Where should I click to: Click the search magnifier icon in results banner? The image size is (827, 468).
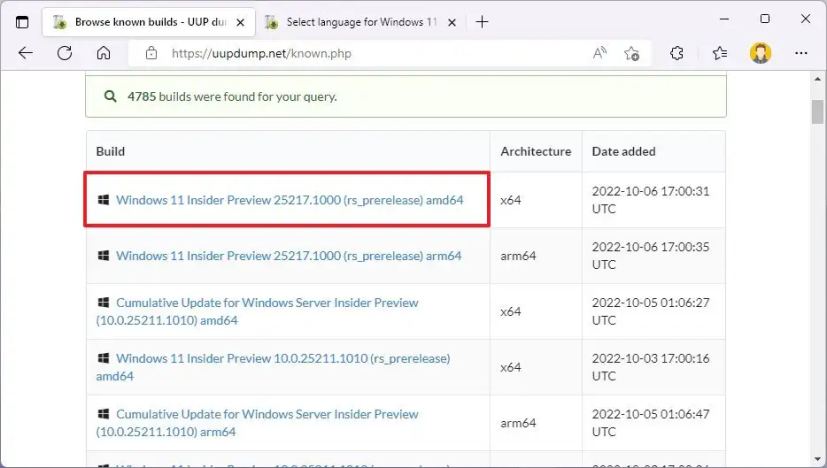110,97
